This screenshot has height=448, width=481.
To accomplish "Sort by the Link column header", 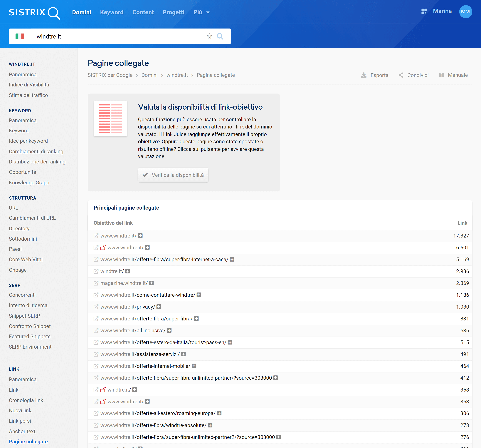I will click(462, 223).
